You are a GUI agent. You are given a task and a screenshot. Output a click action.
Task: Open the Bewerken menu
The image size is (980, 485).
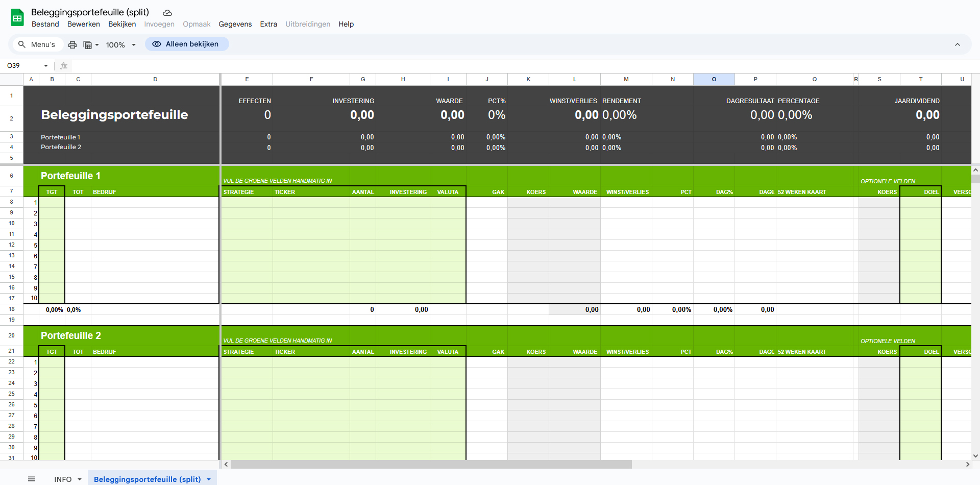coord(84,24)
